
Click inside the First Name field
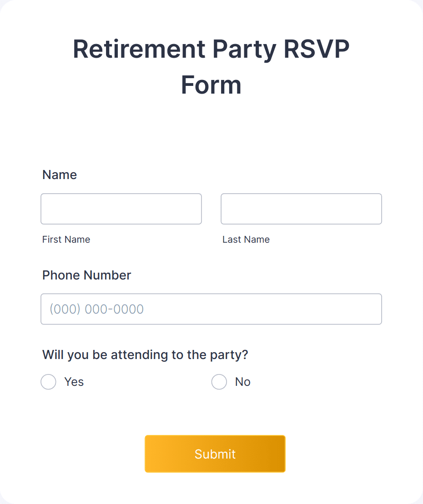tap(121, 209)
